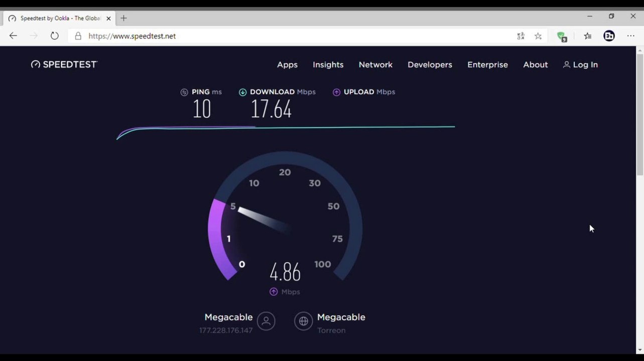Click the scrollbar down arrow
The image size is (644, 361).
[640, 350]
